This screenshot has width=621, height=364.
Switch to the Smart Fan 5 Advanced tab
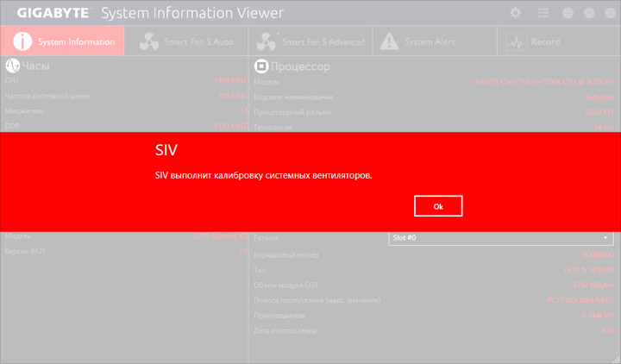(x=310, y=41)
